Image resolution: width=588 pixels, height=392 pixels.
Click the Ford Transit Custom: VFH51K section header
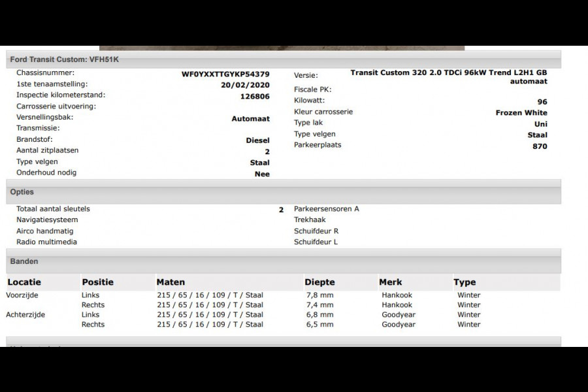pos(65,59)
